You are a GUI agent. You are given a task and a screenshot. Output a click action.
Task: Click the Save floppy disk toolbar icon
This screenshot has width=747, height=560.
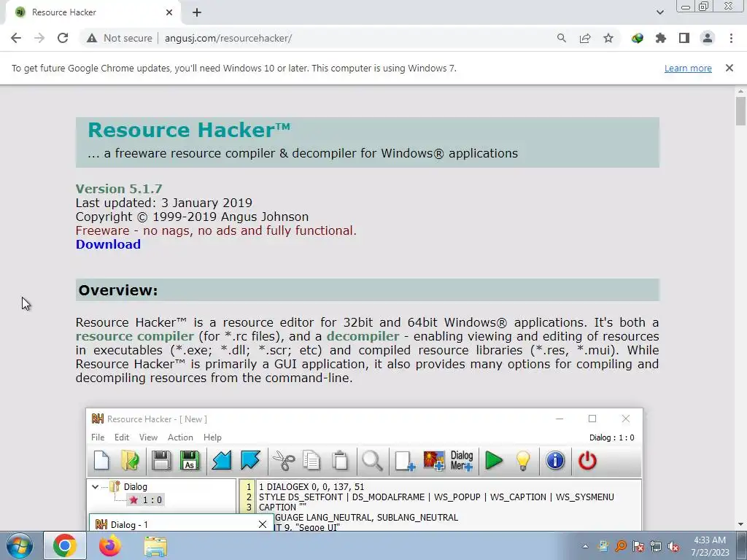161,461
